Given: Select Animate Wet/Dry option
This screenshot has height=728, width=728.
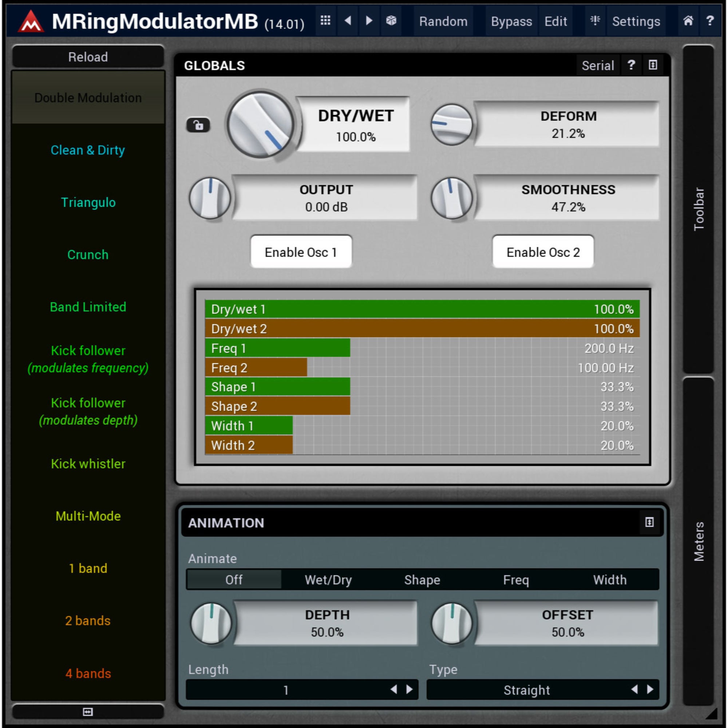Looking at the screenshot, I should 328,579.
